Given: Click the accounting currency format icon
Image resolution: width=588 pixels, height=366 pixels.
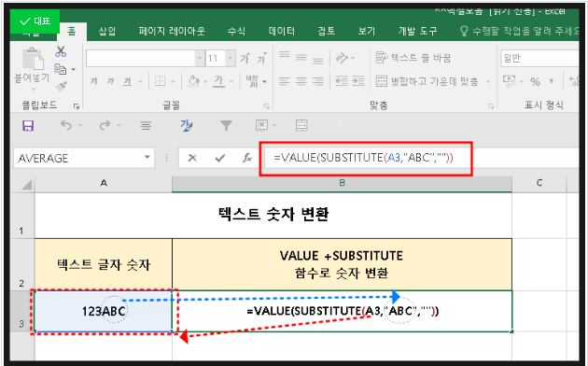Looking at the screenshot, I should (509, 81).
